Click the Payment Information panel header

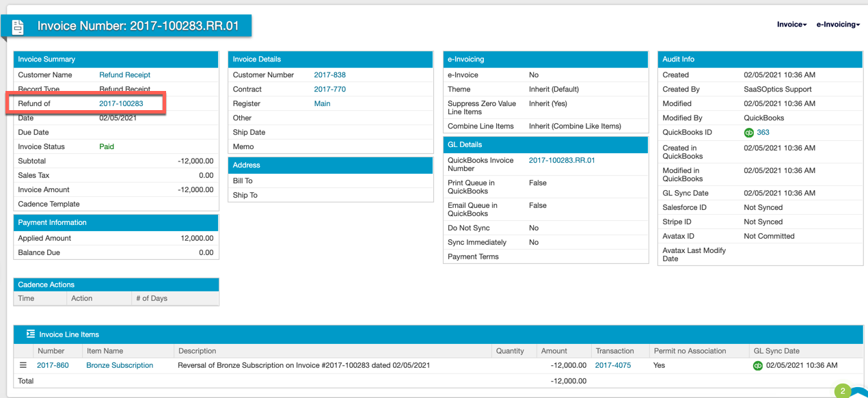pos(116,223)
